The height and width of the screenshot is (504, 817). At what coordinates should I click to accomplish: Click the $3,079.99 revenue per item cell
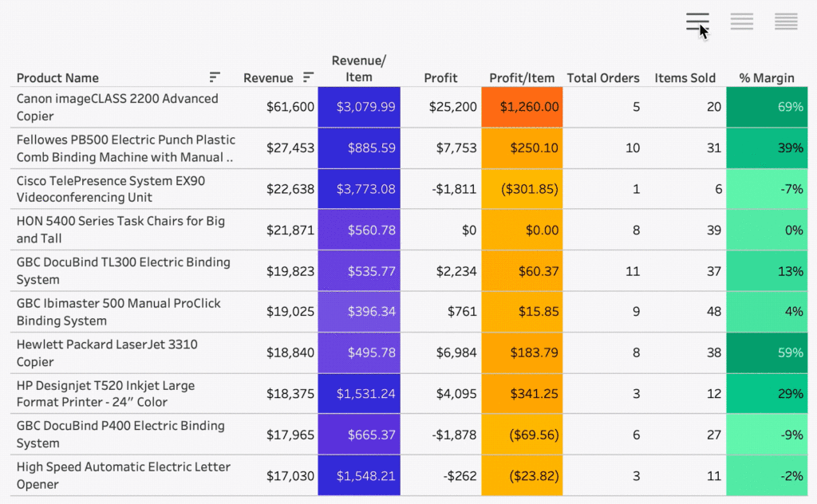tap(359, 107)
